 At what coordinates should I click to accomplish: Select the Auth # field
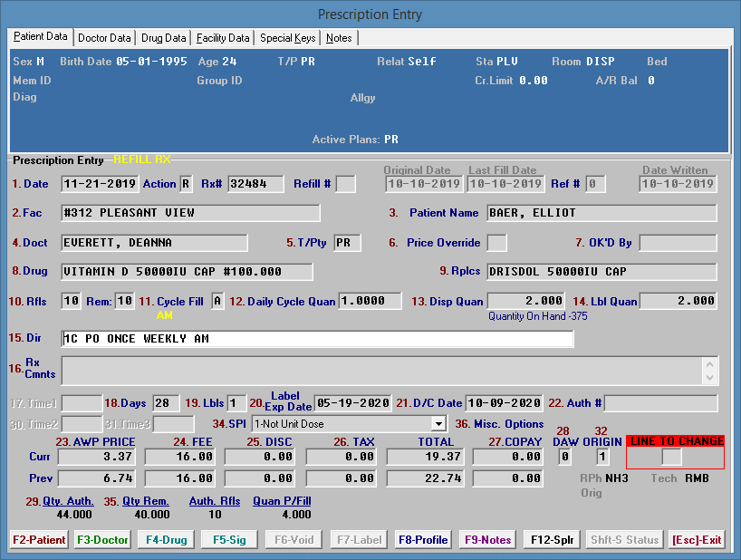click(660, 402)
